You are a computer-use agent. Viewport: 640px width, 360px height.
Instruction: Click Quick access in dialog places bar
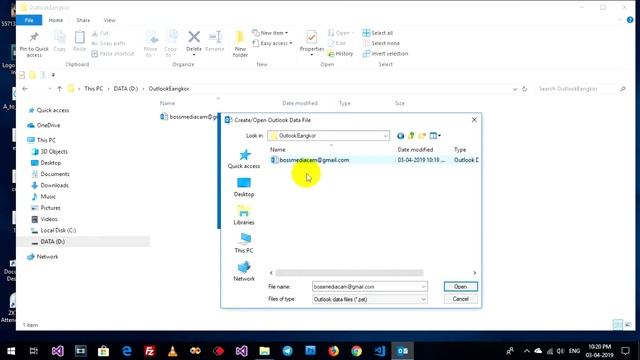click(x=244, y=159)
